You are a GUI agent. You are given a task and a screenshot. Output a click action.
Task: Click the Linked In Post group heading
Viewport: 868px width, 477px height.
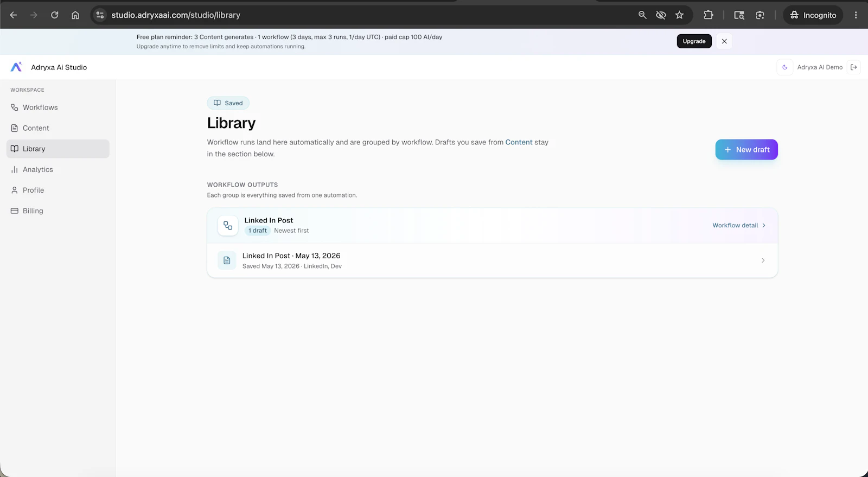269,220
